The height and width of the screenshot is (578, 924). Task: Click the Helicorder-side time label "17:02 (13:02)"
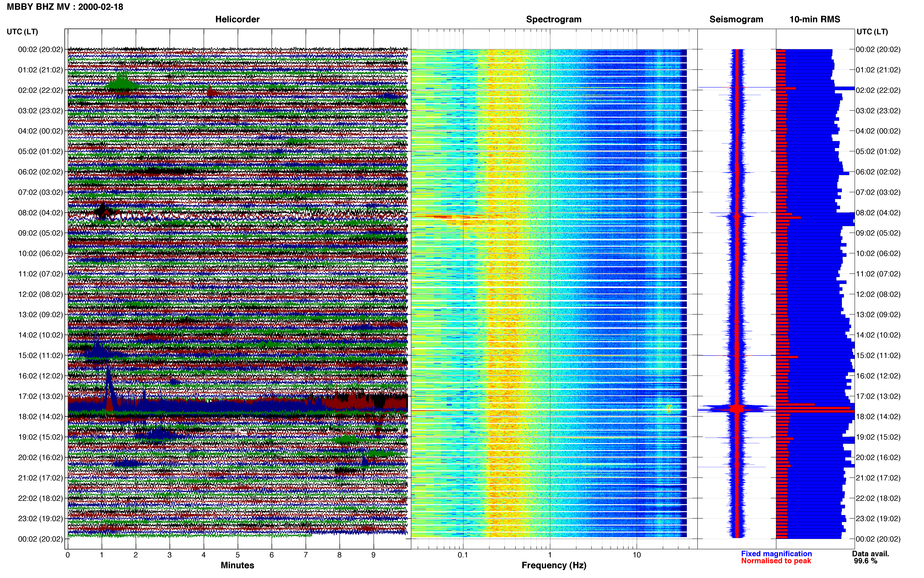41,396
